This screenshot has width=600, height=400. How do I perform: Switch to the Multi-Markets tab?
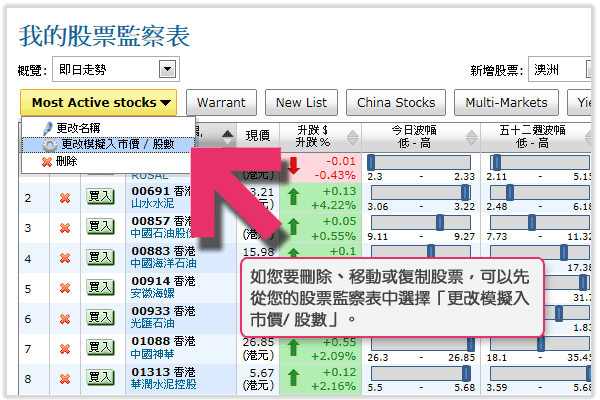tap(506, 103)
